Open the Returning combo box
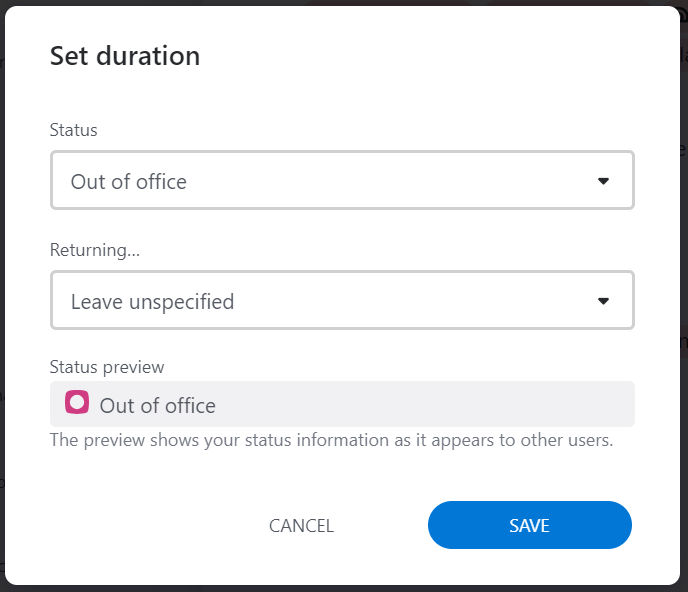688x592 pixels. click(342, 300)
